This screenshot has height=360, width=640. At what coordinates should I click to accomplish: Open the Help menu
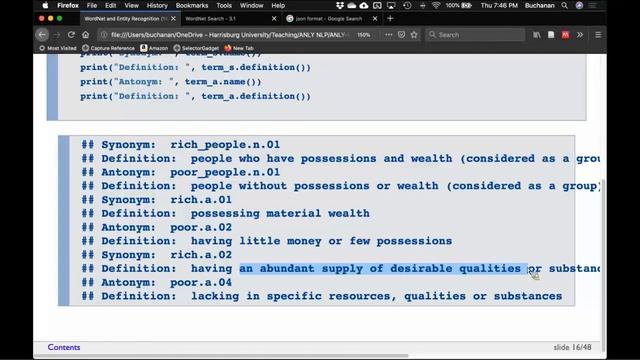(278, 5)
